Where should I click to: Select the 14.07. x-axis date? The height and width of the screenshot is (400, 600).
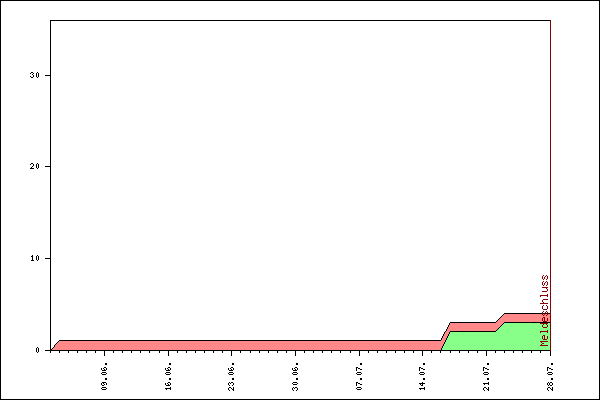click(x=422, y=372)
